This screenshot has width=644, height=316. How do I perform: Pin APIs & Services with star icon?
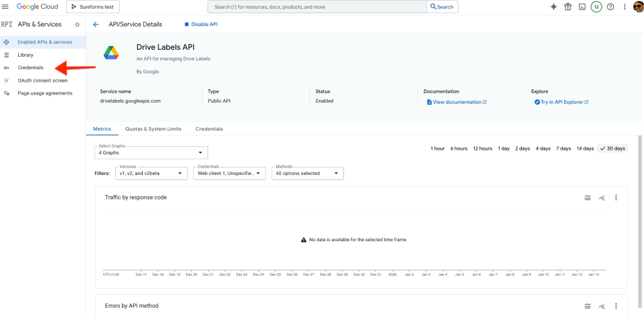tap(77, 25)
